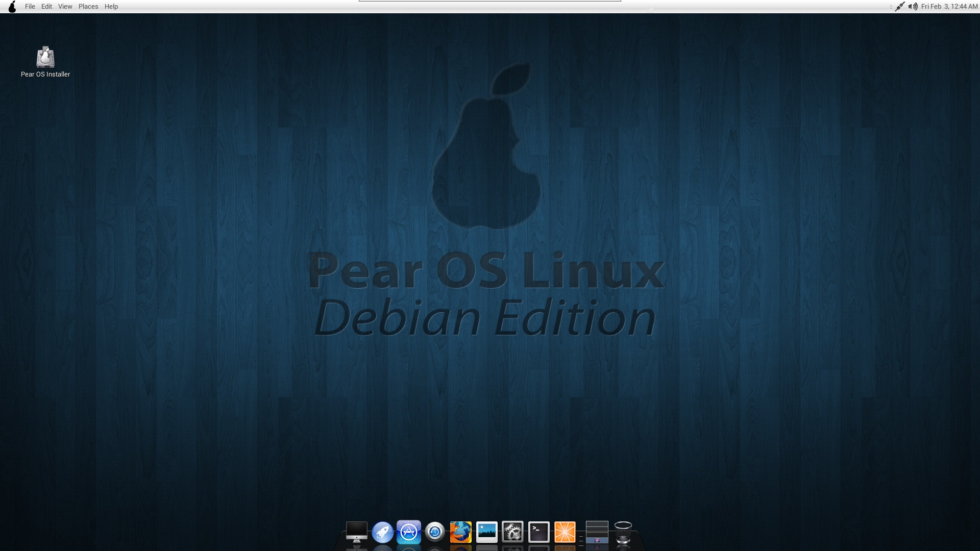This screenshot has height=551, width=980.
Task: Open the Trash in the dock
Action: (x=623, y=532)
